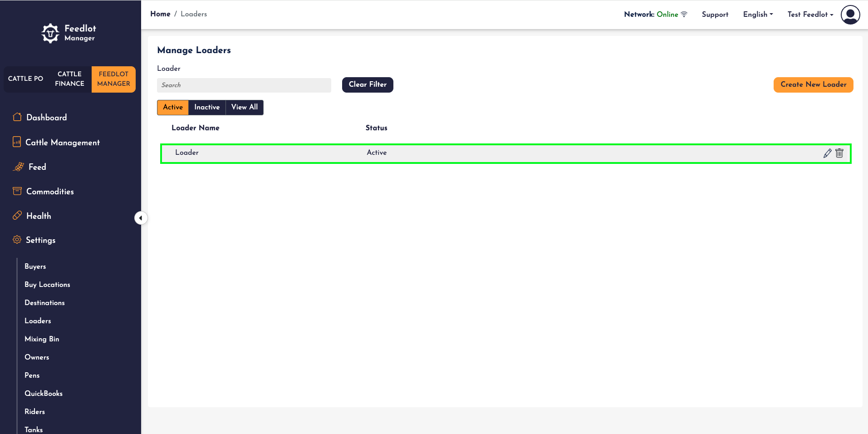Open the Feed menu item
The width and height of the screenshot is (868, 434).
[x=37, y=167]
